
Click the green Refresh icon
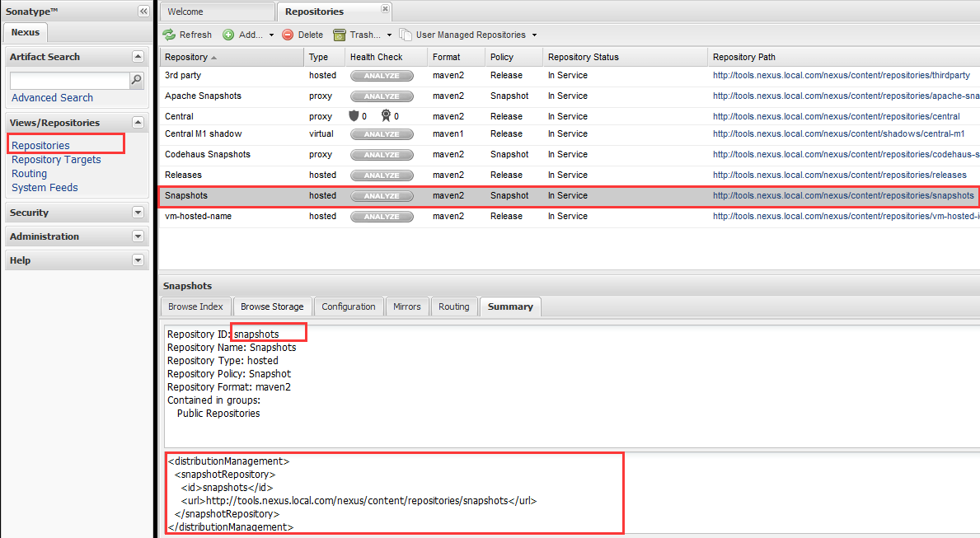169,35
